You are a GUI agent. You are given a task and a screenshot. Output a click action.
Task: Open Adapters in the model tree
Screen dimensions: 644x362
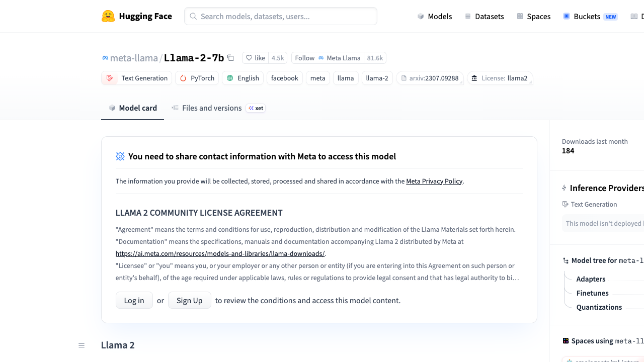(x=591, y=279)
